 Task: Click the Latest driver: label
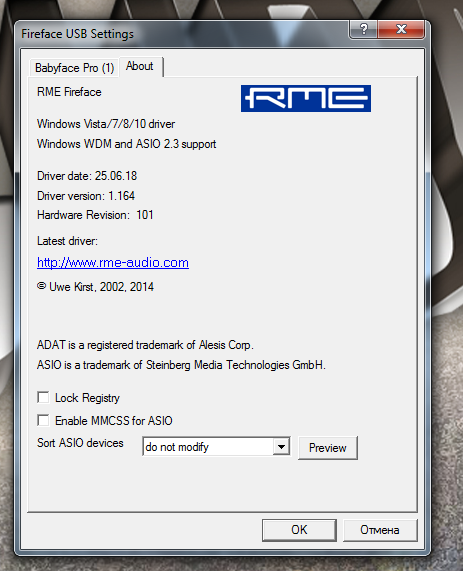coord(67,241)
